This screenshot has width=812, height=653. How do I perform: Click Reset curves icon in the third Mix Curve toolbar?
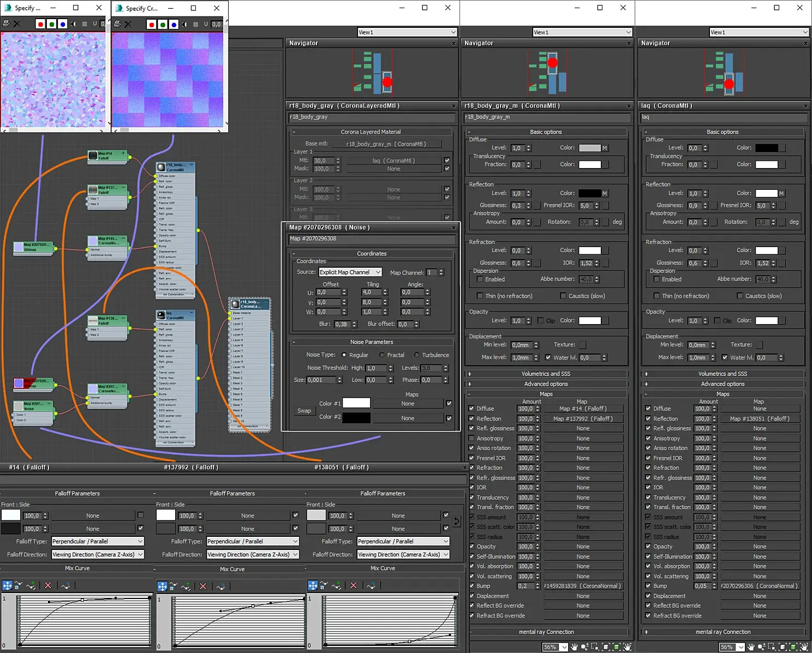coord(371,585)
